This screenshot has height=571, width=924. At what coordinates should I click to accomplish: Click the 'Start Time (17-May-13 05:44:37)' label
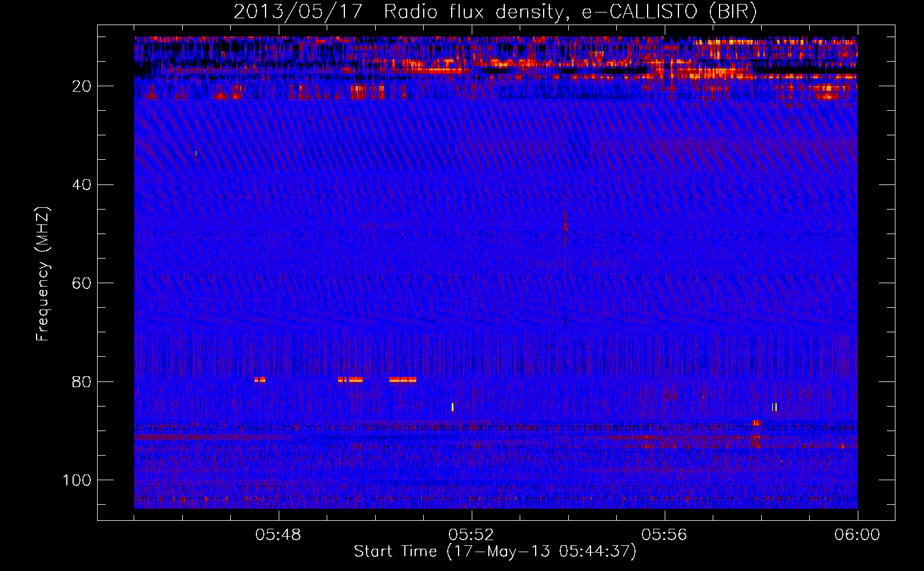point(495,552)
